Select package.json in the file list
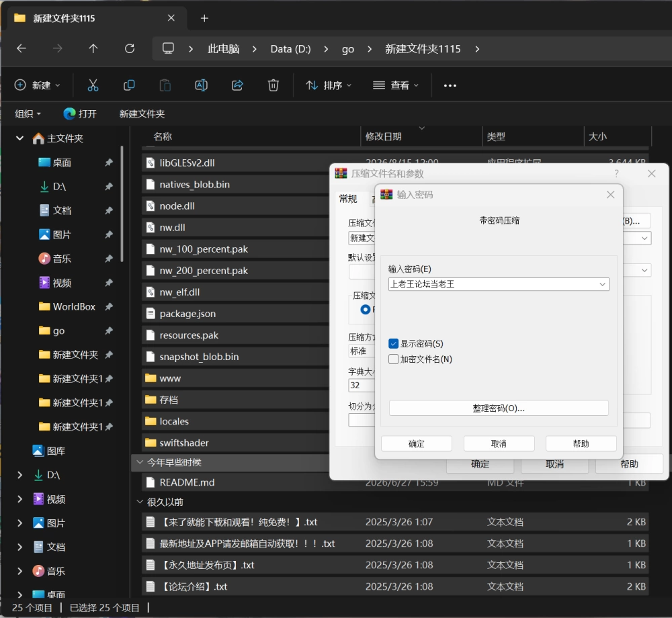Viewport: 672px width, 618px height. pyautogui.click(x=236, y=314)
